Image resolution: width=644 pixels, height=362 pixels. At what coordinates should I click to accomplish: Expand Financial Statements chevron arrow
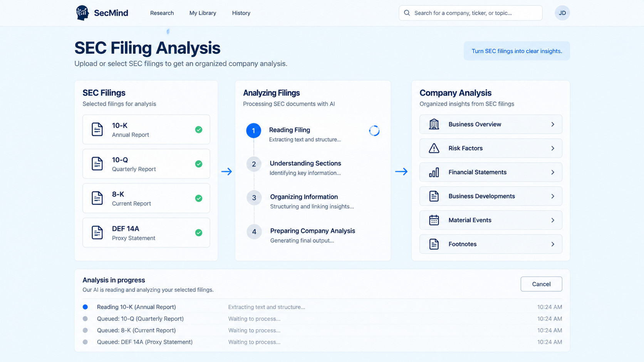[x=553, y=172]
